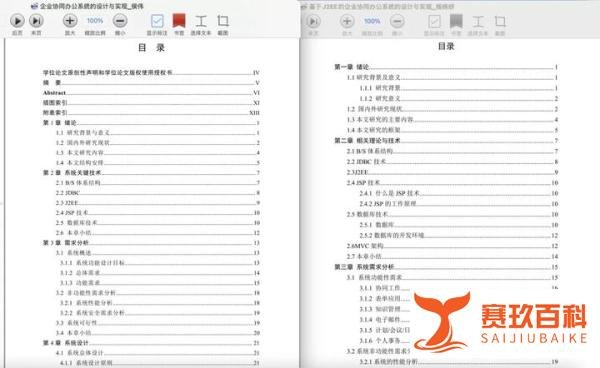Viewport: 600px width, 368px height.
Task: Click the gray 书签 bookmark icon, right window
Action: [456, 21]
